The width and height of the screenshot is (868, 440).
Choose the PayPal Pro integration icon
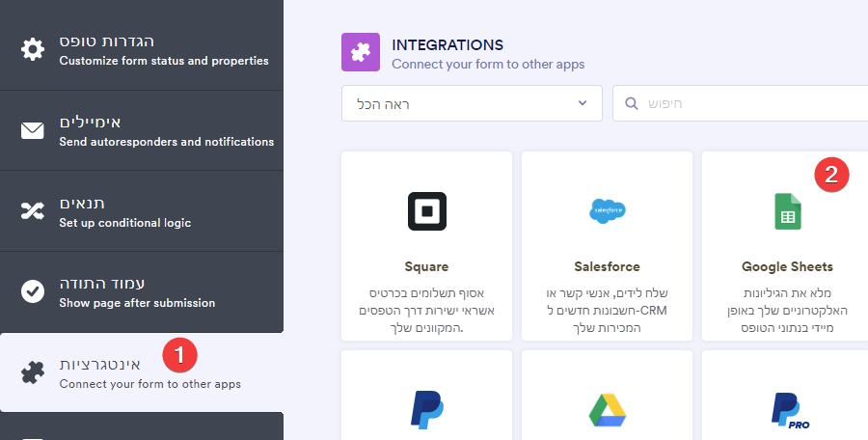(788, 409)
